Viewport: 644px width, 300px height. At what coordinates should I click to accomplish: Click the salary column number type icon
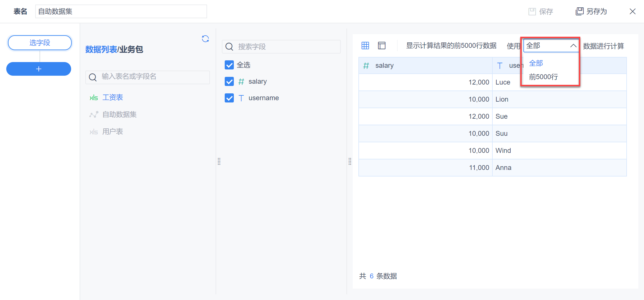point(366,66)
